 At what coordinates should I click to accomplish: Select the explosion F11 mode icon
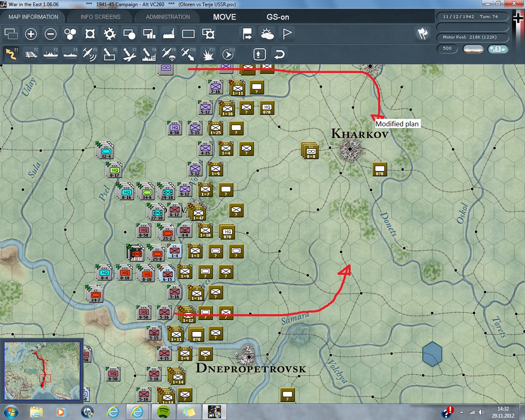tap(208, 54)
